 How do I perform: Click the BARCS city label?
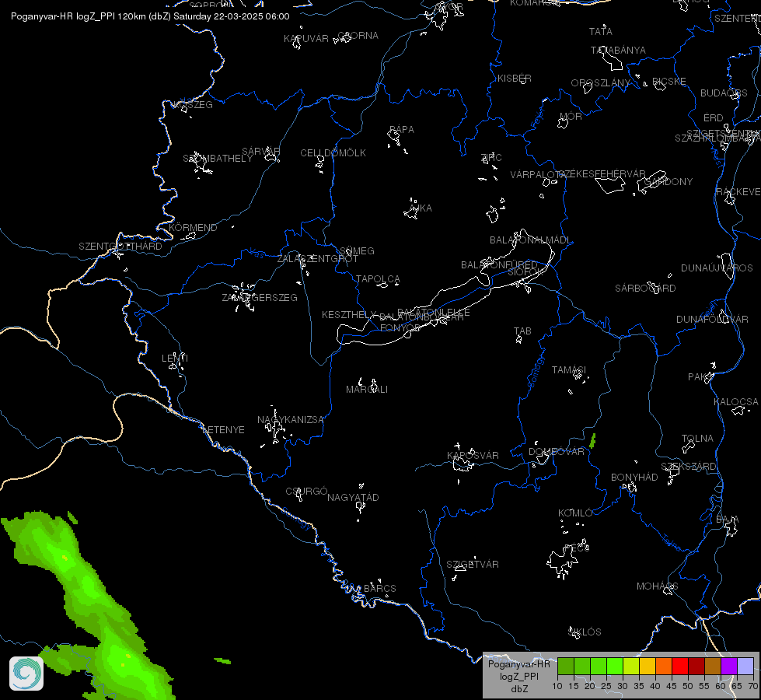380,589
